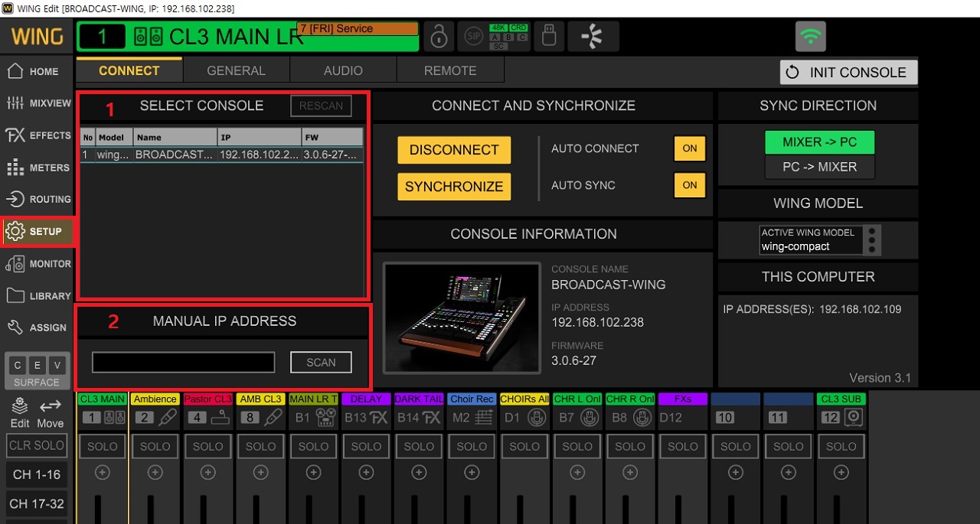Switch to the AUDIO tab
The height and width of the screenshot is (524, 980).
(343, 70)
